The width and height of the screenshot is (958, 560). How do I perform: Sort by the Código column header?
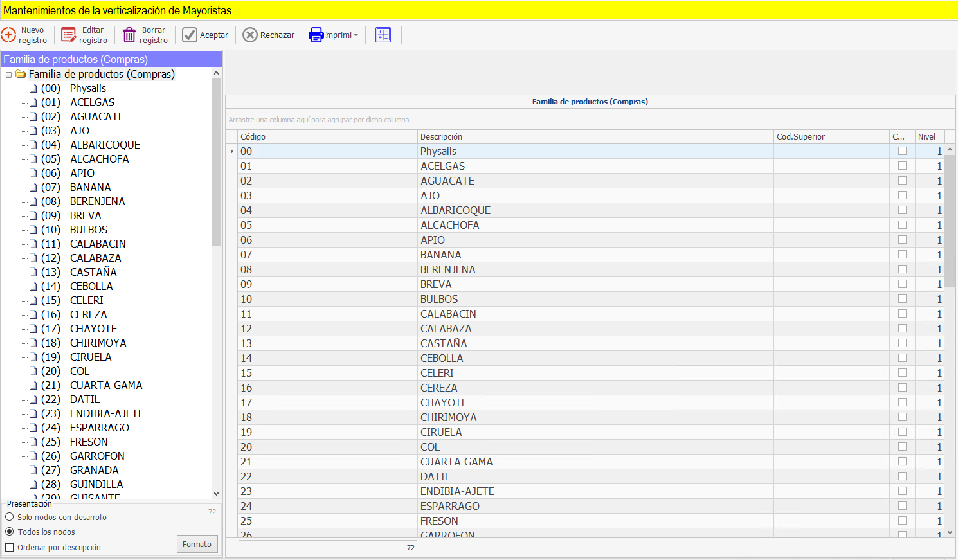(x=327, y=136)
